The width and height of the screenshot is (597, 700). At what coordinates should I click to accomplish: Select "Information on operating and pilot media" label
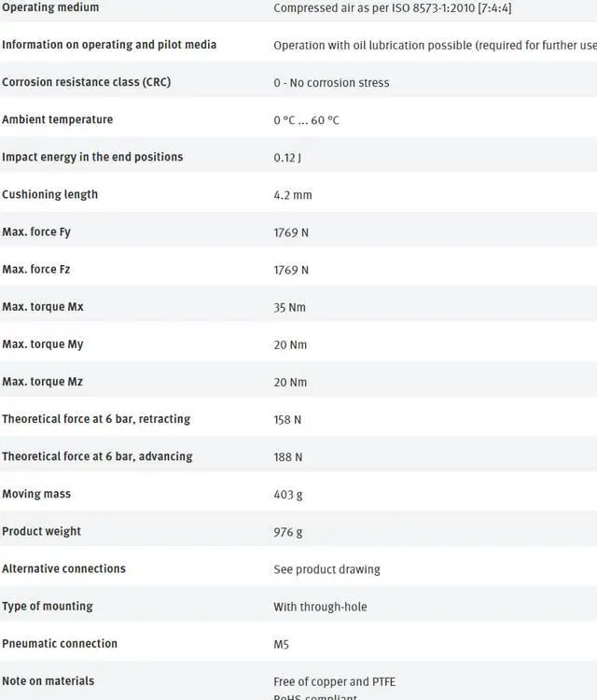(109, 45)
